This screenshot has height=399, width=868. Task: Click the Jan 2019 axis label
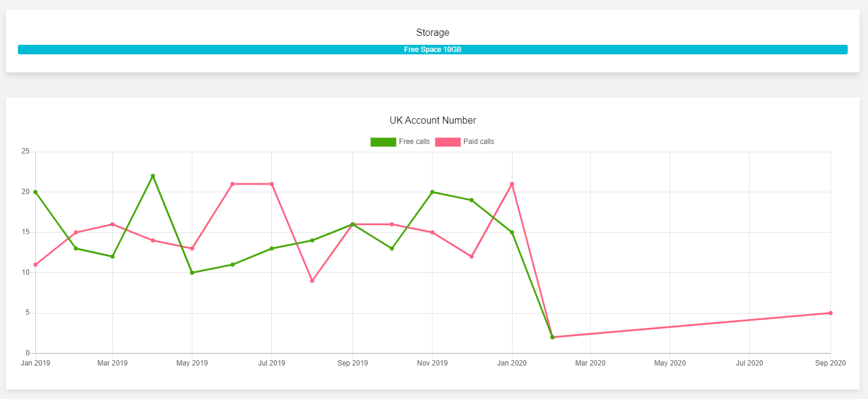click(35, 363)
